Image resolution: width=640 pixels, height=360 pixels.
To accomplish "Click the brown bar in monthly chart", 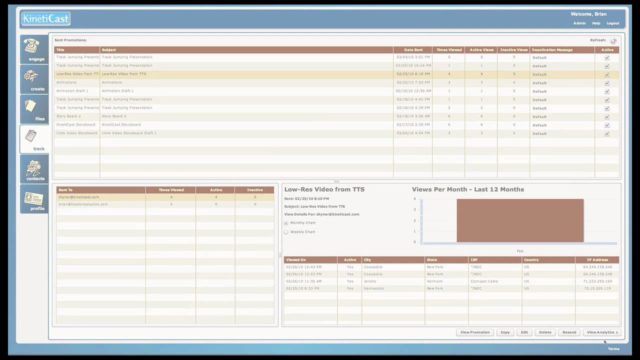I will point(520,220).
